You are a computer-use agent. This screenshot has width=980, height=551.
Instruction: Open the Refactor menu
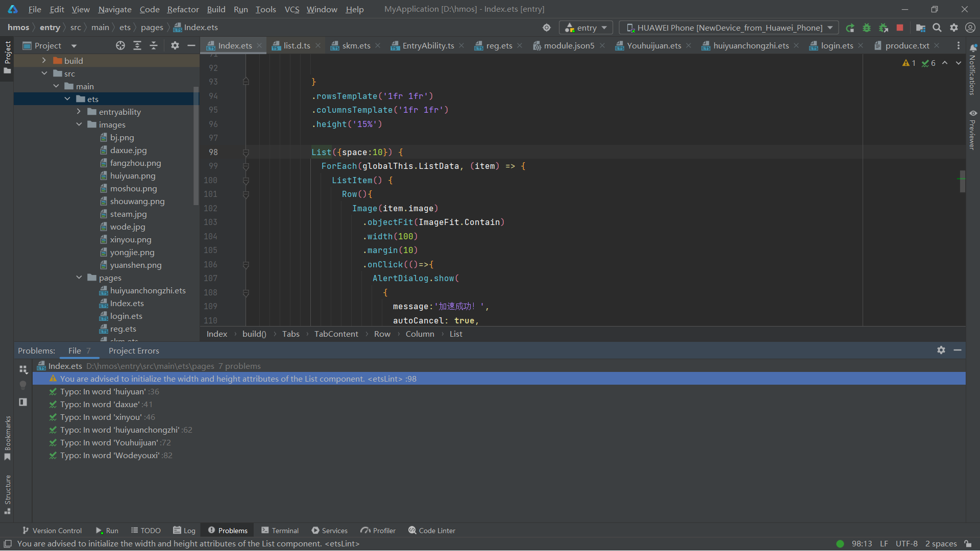click(x=183, y=9)
